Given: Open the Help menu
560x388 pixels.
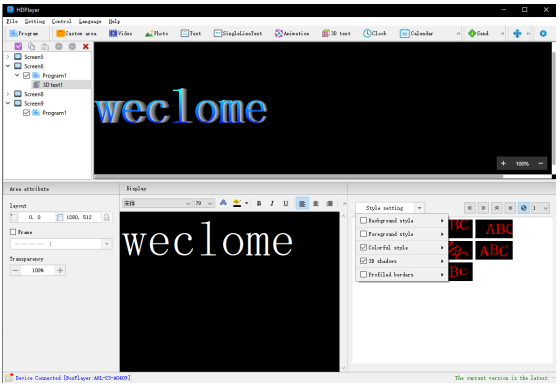Looking at the screenshot, I should [114, 21].
